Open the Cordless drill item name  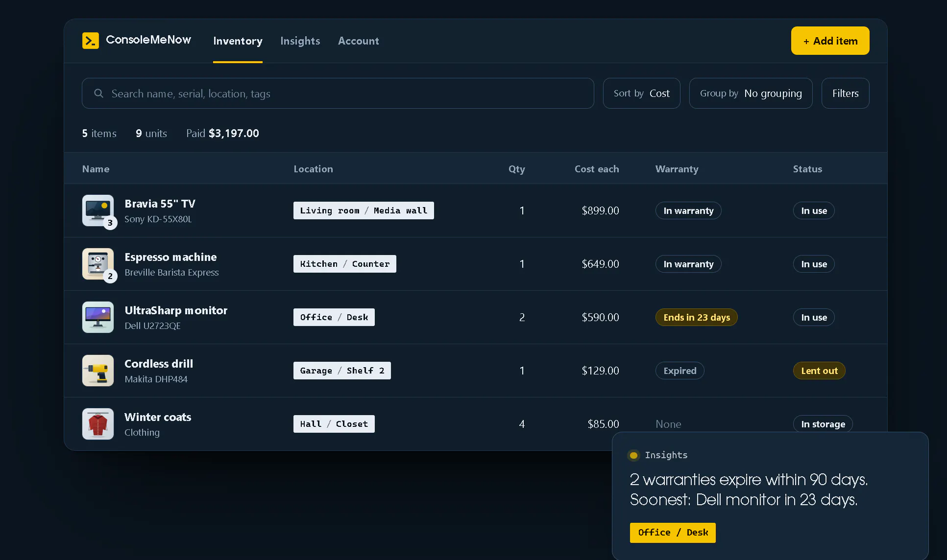tap(159, 364)
